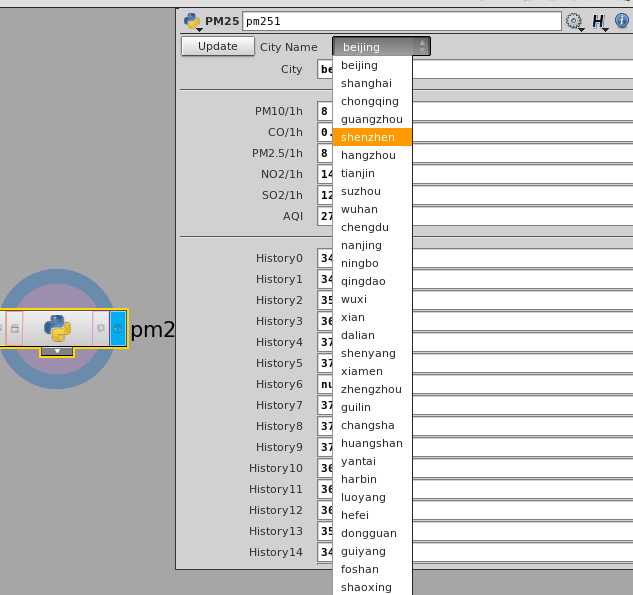
Task: Pick shaoxing from the city list
Action: click(x=372, y=587)
